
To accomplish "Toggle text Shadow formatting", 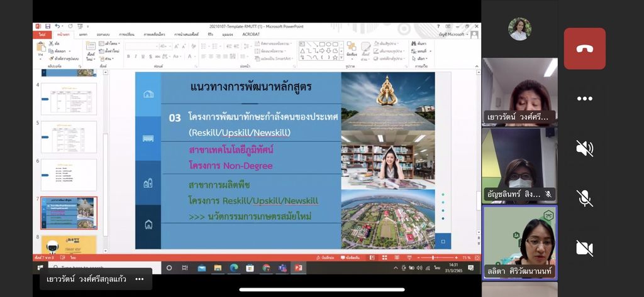I will click(151, 57).
